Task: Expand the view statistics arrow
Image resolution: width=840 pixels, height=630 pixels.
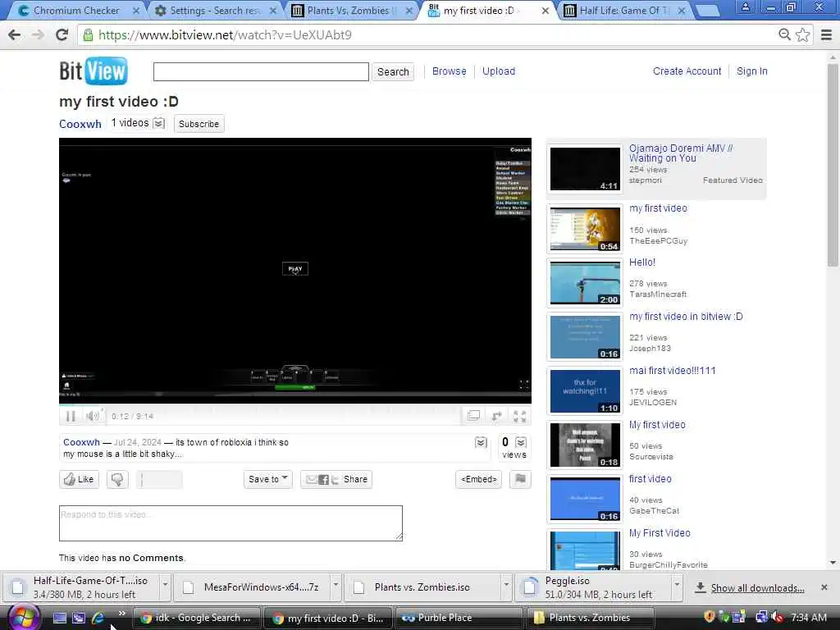Action: 521,442
